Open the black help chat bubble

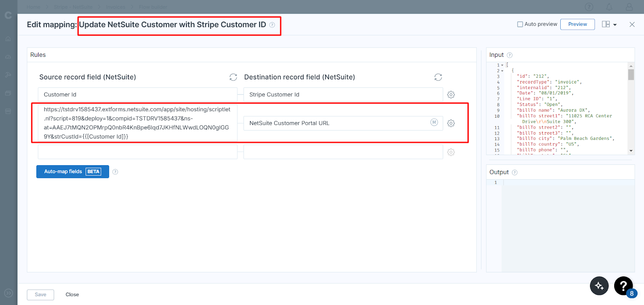click(623, 286)
